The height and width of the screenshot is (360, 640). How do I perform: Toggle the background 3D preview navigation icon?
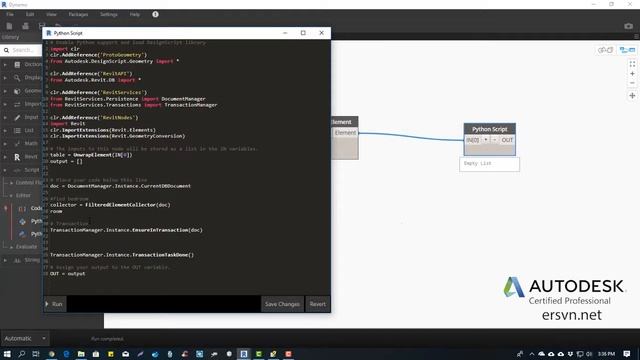(605, 50)
